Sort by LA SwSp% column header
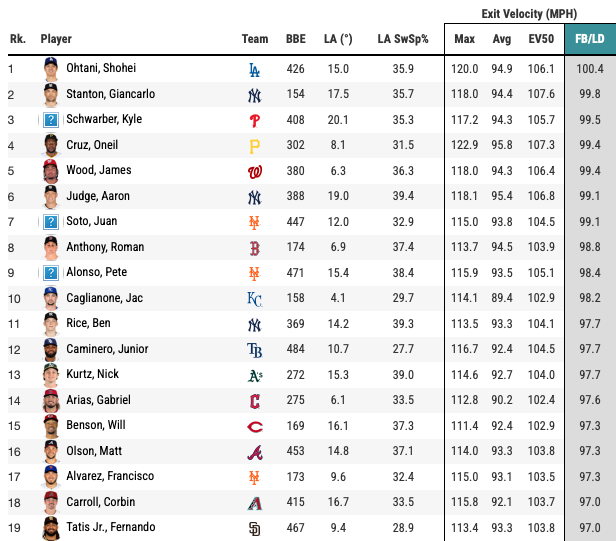The height and width of the screenshot is (541, 616). [403, 39]
